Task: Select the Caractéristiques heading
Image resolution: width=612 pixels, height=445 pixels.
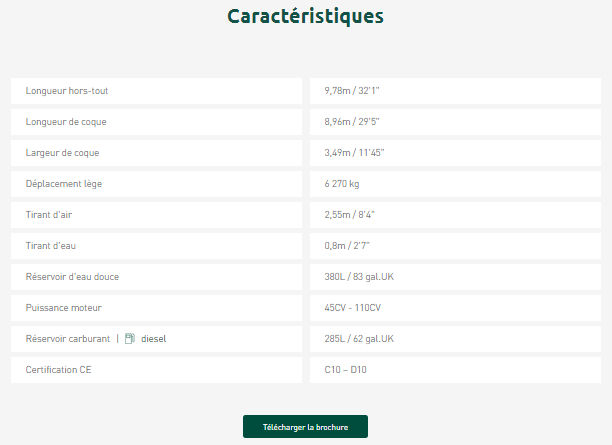Action: [x=305, y=17]
